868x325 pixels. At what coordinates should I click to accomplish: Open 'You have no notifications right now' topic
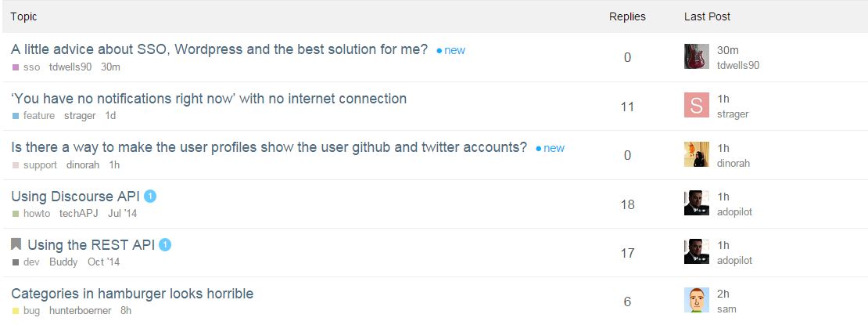click(209, 99)
